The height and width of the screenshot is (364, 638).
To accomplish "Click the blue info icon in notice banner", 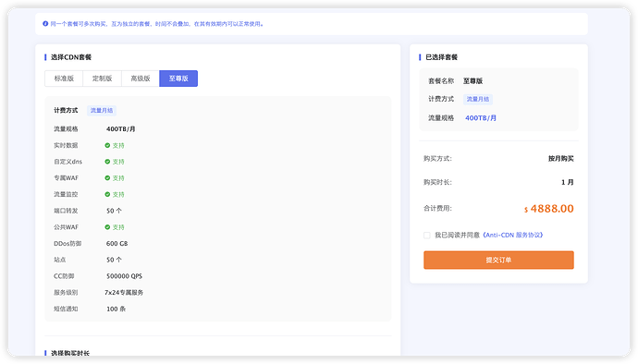I will [x=45, y=24].
